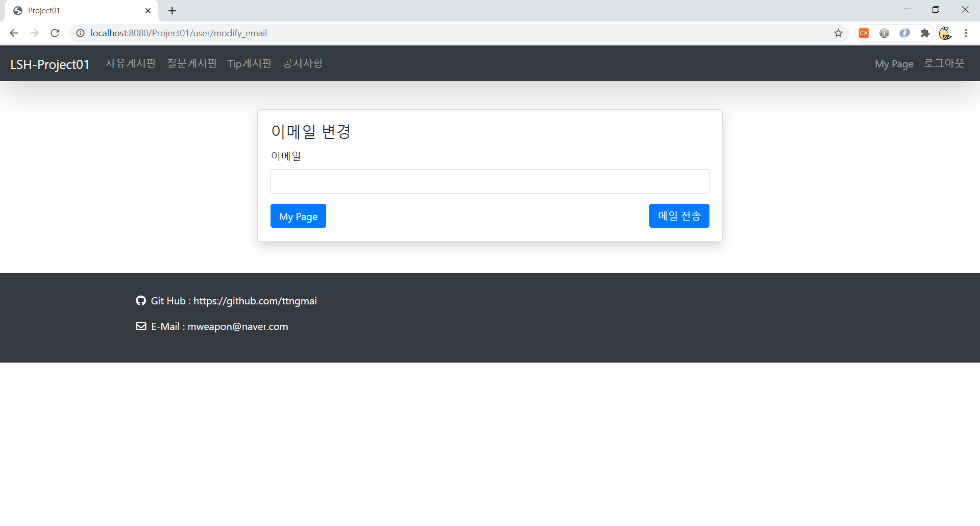Screen dimensions: 980x526
Task: Open the 질문게시판 board
Action: (192, 63)
